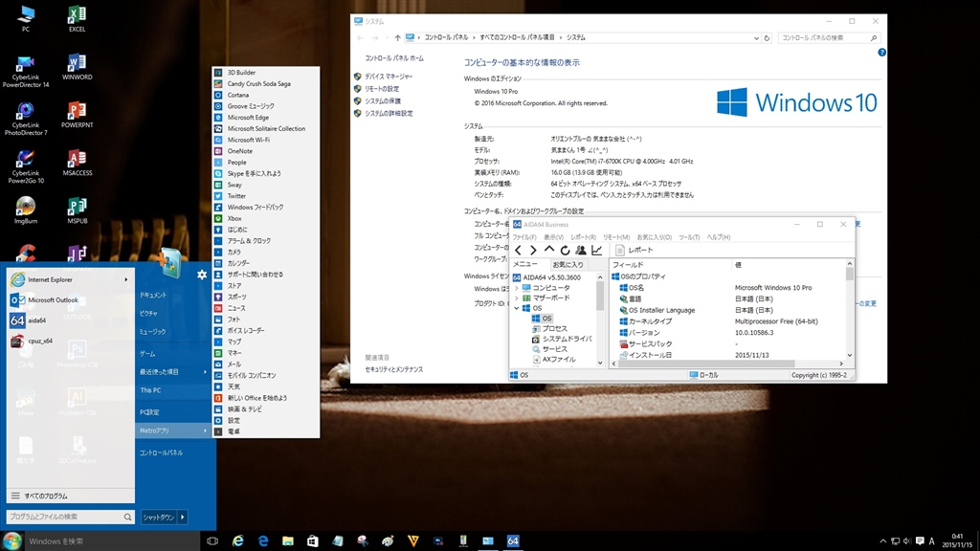Click the AIDA64 back navigation arrow
Image resolution: width=980 pixels, height=551 pixels.
[519, 251]
